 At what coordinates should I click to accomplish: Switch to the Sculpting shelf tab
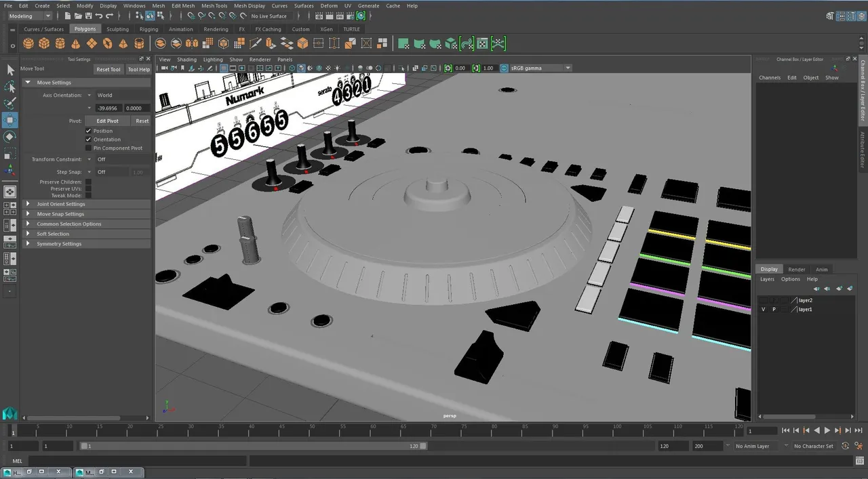(117, 29)
